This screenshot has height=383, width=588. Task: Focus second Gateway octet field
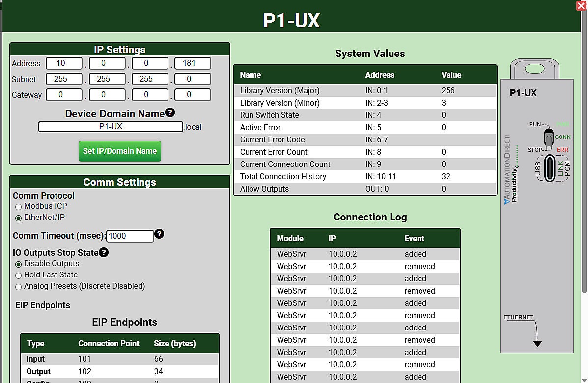click(107, 95)
